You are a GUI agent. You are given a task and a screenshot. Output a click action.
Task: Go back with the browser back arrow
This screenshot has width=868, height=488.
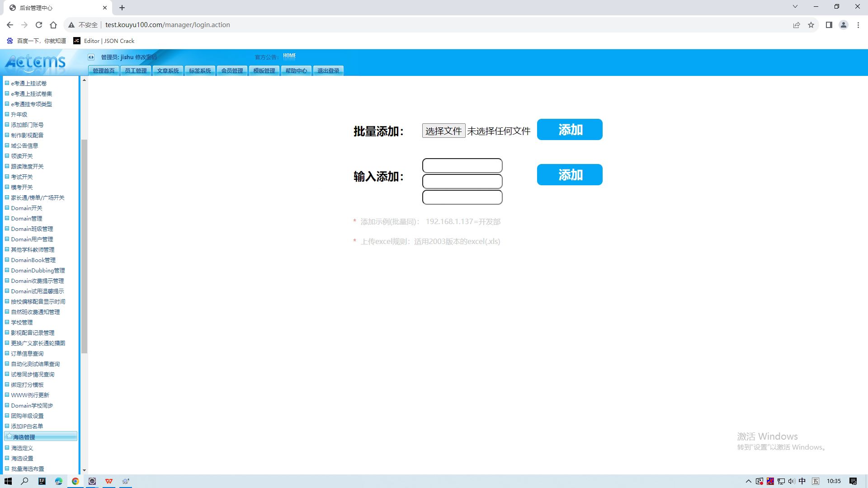[x=10, y=25]
